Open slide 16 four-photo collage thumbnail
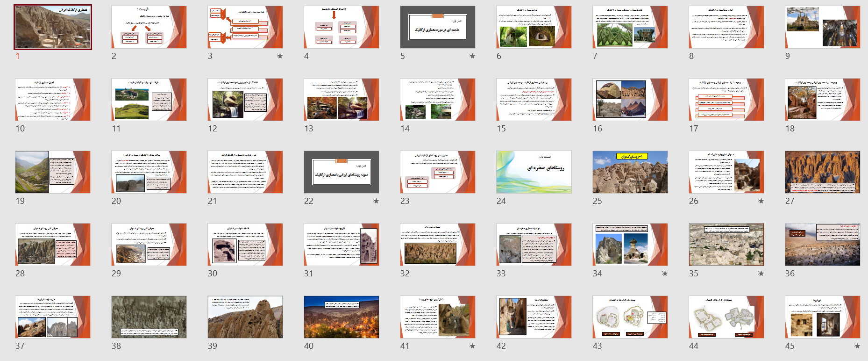This screenshot has height=361, width=868. click(630, 100)
